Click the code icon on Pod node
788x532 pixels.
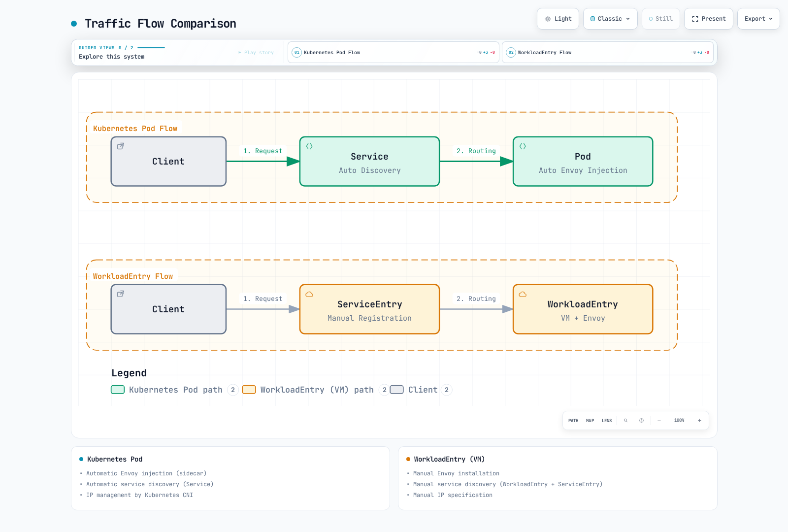523,146
